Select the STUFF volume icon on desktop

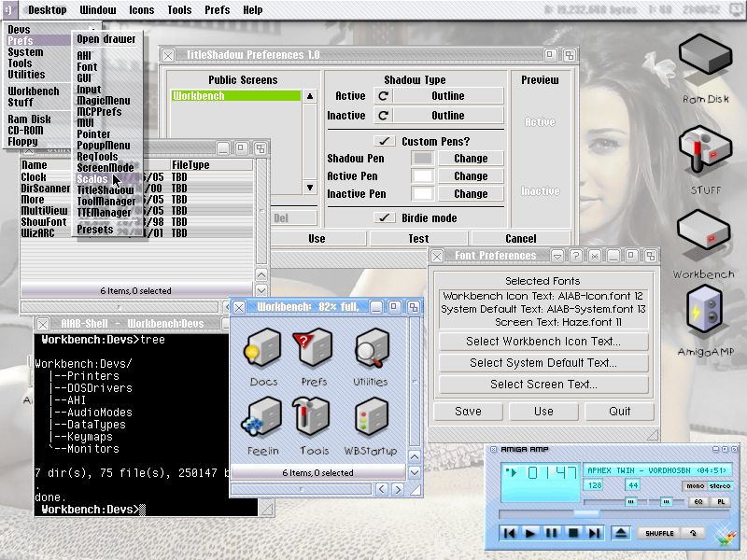[x=705, y=152]
